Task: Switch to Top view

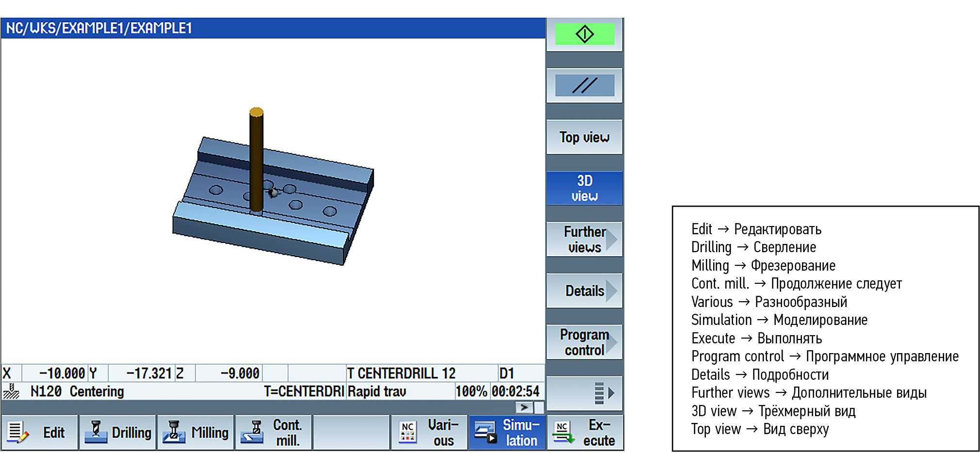Action: click(584, 137)
